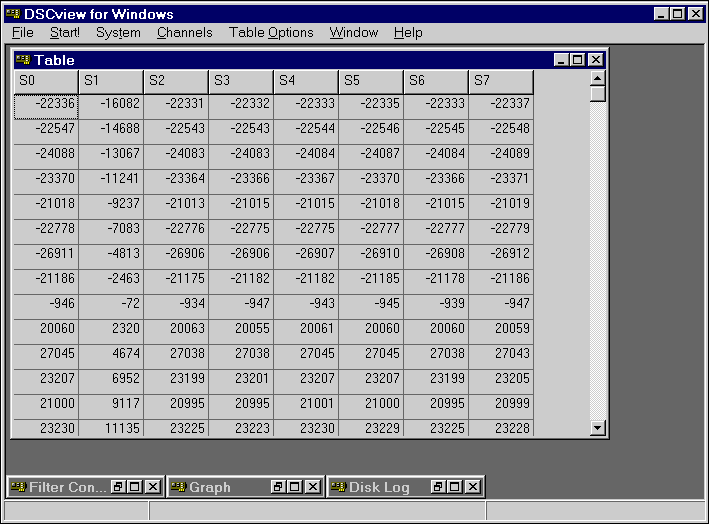Screen dimensions: 709x524
Task: Click the S0 column header
Action: coord(46,82)
